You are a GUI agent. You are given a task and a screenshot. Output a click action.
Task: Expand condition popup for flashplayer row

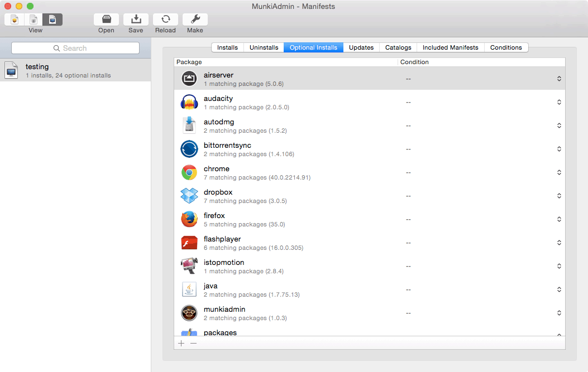[559, 243]
